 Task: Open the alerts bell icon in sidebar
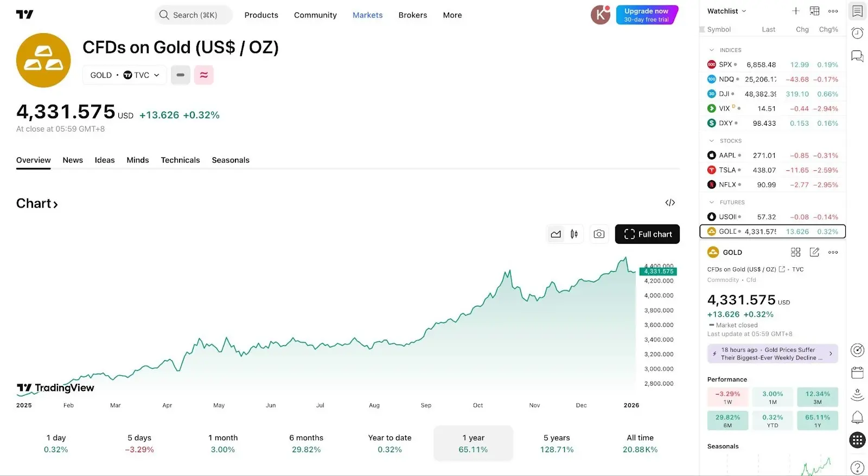(857, 417)
